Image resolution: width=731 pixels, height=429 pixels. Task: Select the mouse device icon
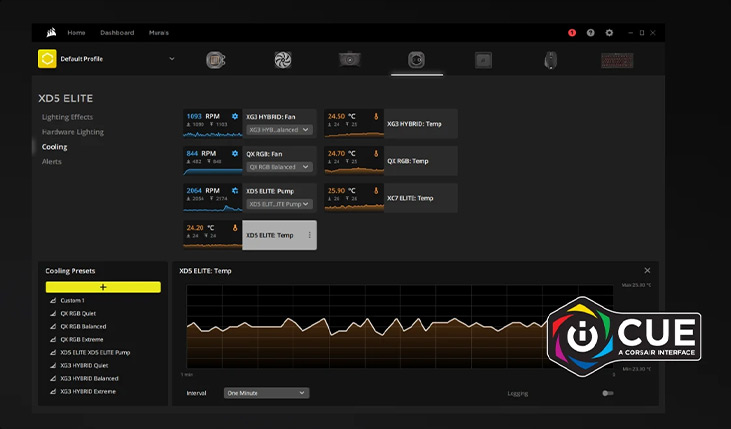[550, 59]
